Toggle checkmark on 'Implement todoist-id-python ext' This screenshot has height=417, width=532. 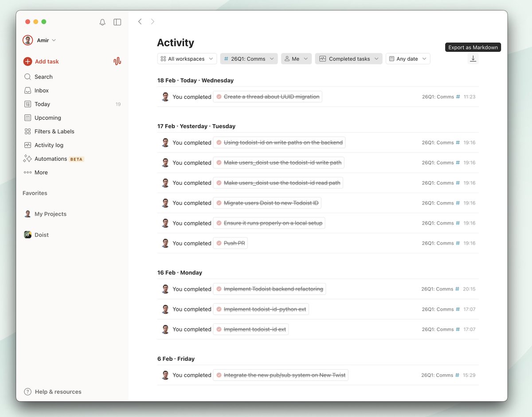point(219,309)
